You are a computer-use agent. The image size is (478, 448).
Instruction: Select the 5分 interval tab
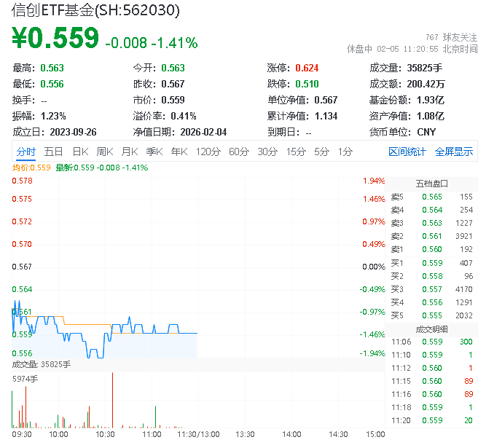(321, 152)
